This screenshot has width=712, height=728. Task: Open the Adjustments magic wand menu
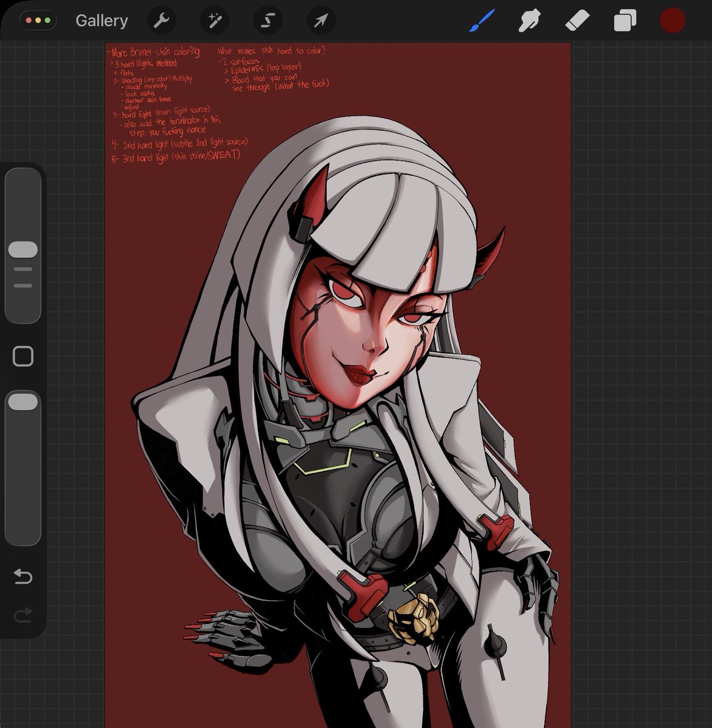coord(215,21)
